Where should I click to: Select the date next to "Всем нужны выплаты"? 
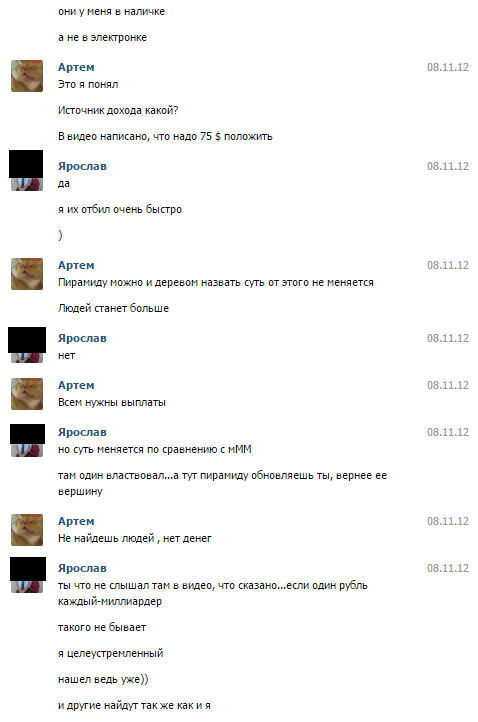448,385
